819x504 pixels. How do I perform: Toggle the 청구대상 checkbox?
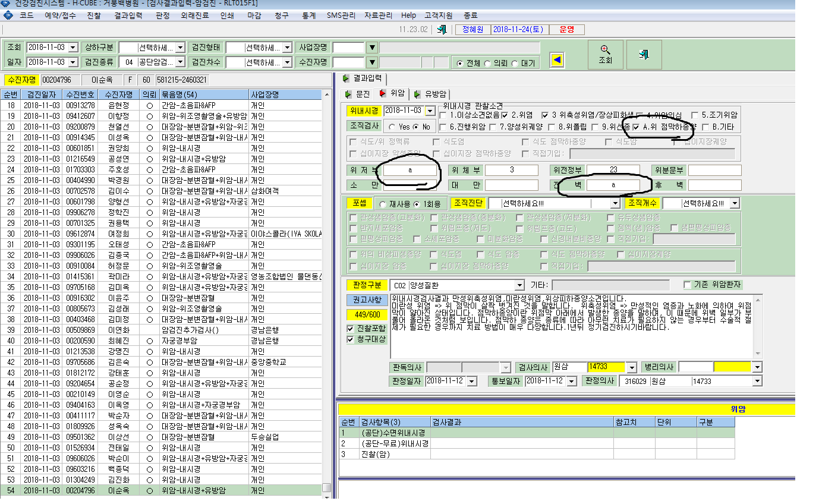click(351, 339)
